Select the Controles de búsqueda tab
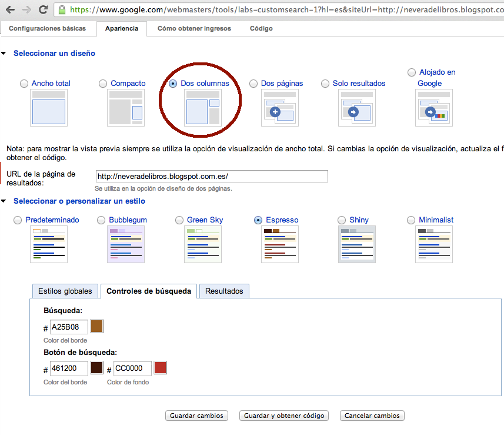This screenshot has height=435, width=504. [x=149, y=291]
